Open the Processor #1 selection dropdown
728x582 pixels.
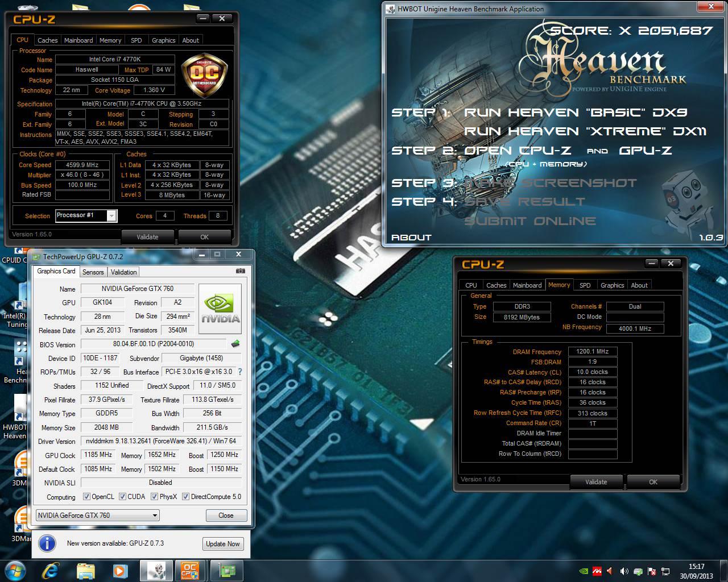(x=86, y=215)
